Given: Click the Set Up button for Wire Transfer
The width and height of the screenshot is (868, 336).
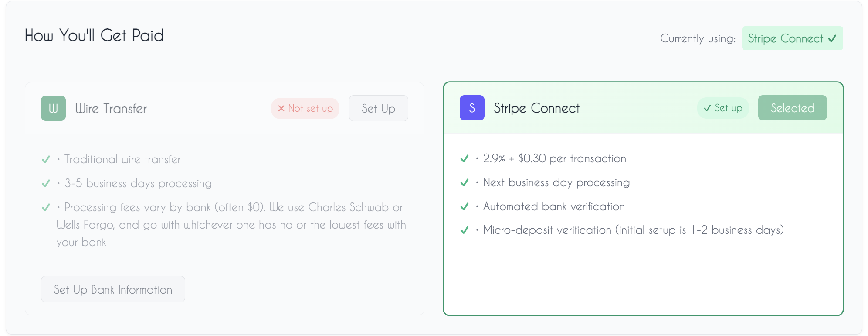Looking at the screenshot, I should (x=378, y=108).
